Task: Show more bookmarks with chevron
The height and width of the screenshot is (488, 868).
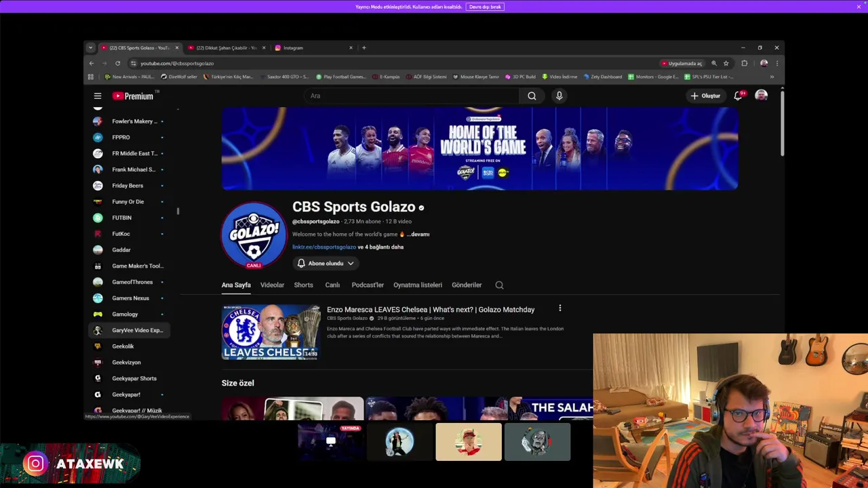Action: click(772, 77)
